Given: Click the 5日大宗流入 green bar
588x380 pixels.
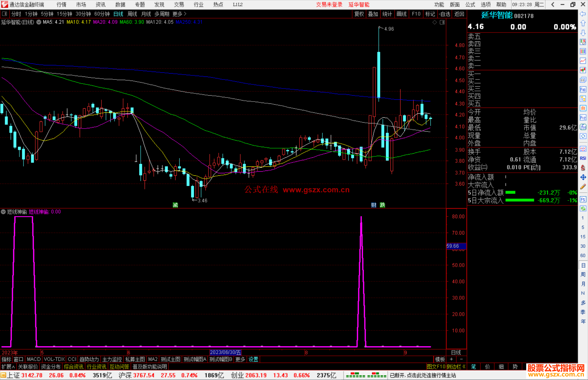Looking at the screenshot, I should pos(519,200).
